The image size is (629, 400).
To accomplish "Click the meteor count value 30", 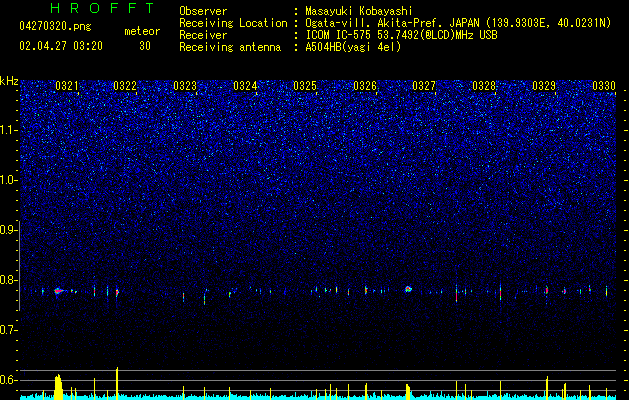I will click(145, 46).
